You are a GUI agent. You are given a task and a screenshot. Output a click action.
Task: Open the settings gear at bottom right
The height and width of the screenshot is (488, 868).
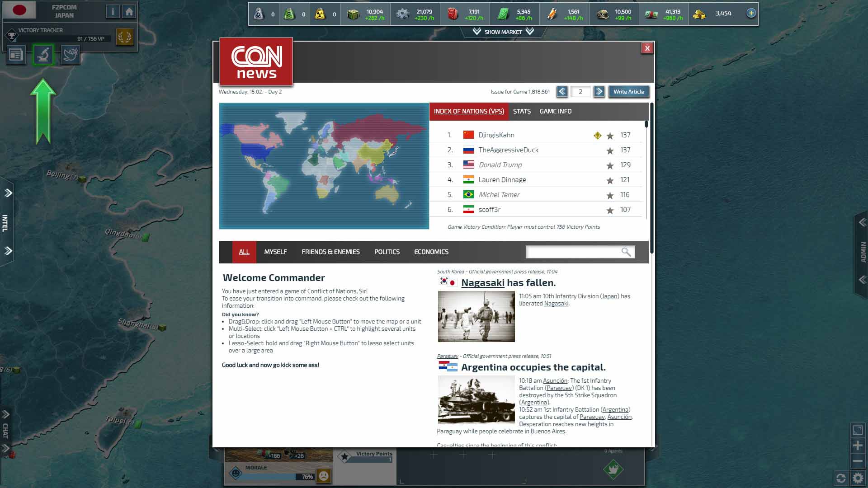(x=858, y=478)
